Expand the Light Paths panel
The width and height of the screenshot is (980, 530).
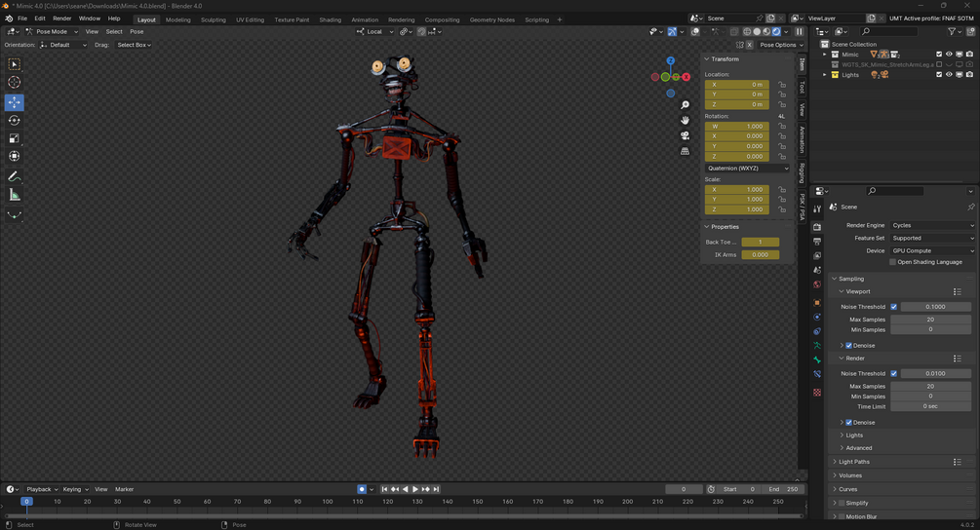click(x=854, y=462)
